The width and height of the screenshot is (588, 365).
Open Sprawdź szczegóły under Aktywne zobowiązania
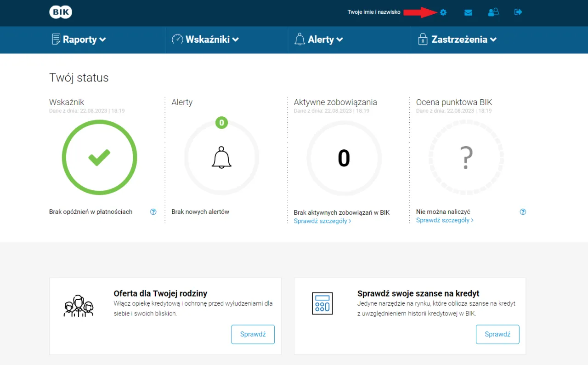pos(322,221)
